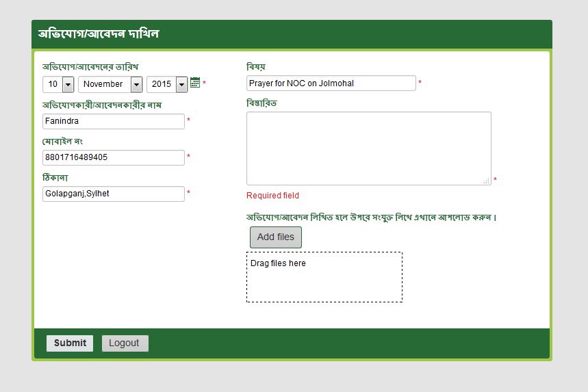Click the subject field 'Prayer for NOC on Jolmohal'
The height and width of the screenshot is (392, 588).
(x=331, y=83)
